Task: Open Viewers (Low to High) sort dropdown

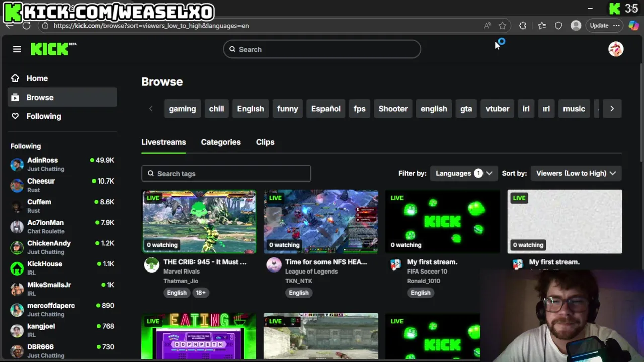Action: [576, 173]
